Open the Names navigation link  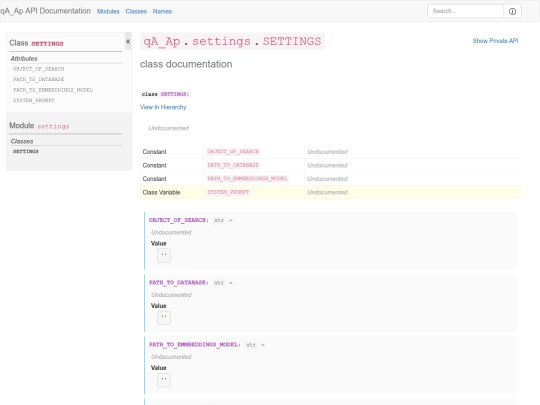[162, 11]
